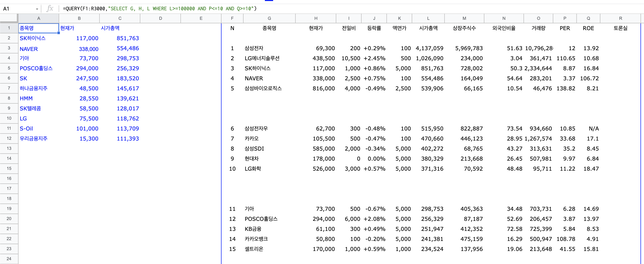This screenshot has width=644, height=264.
Task: Click the 현대차 cell
Action: 269,159
